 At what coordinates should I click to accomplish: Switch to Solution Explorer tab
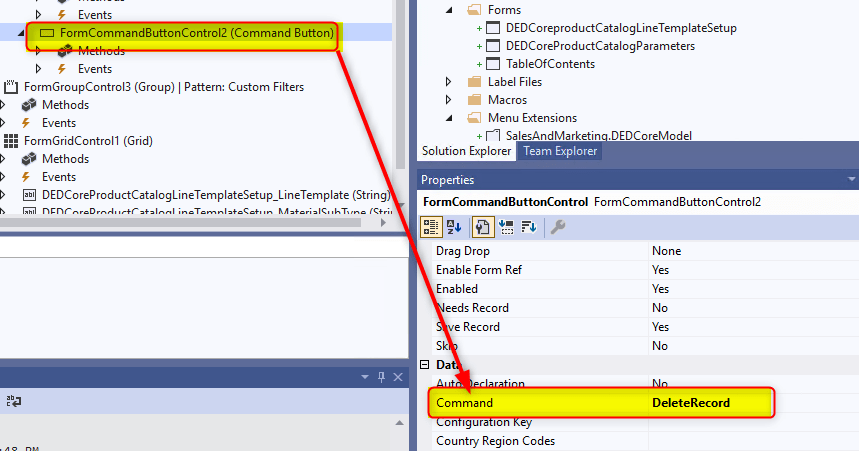click(x=467, y=151)
